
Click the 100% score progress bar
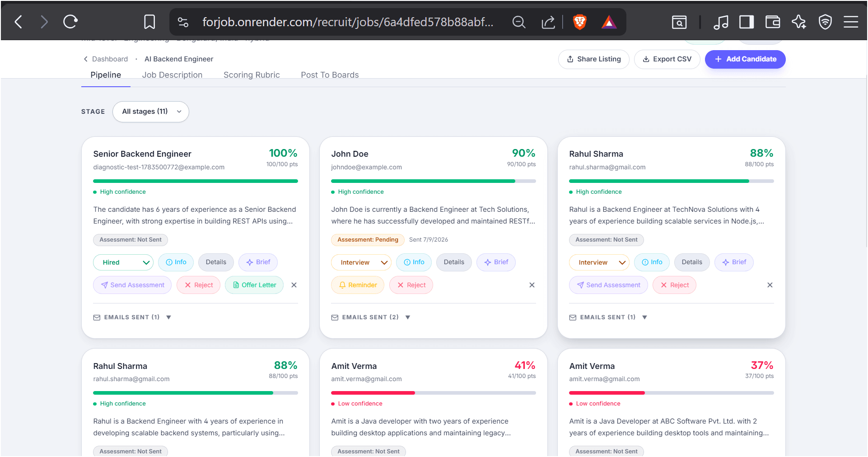click(x=196, y=181)
